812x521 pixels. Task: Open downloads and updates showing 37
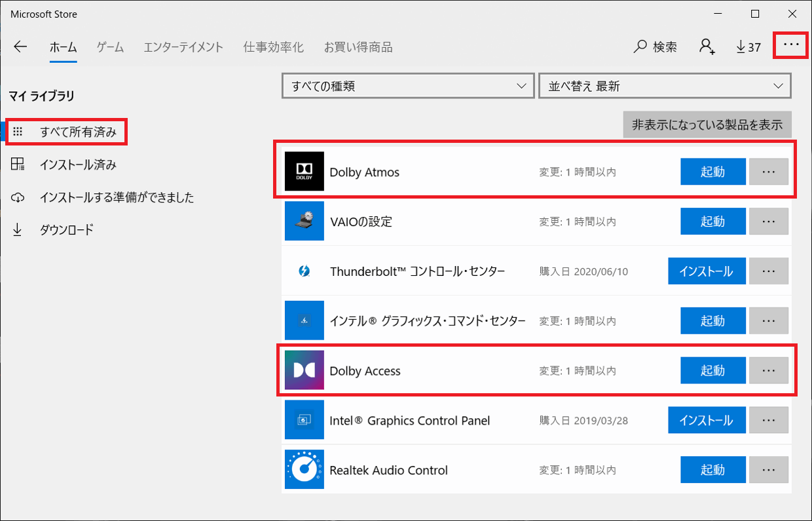pyautogui.click(x=748, y=47)
